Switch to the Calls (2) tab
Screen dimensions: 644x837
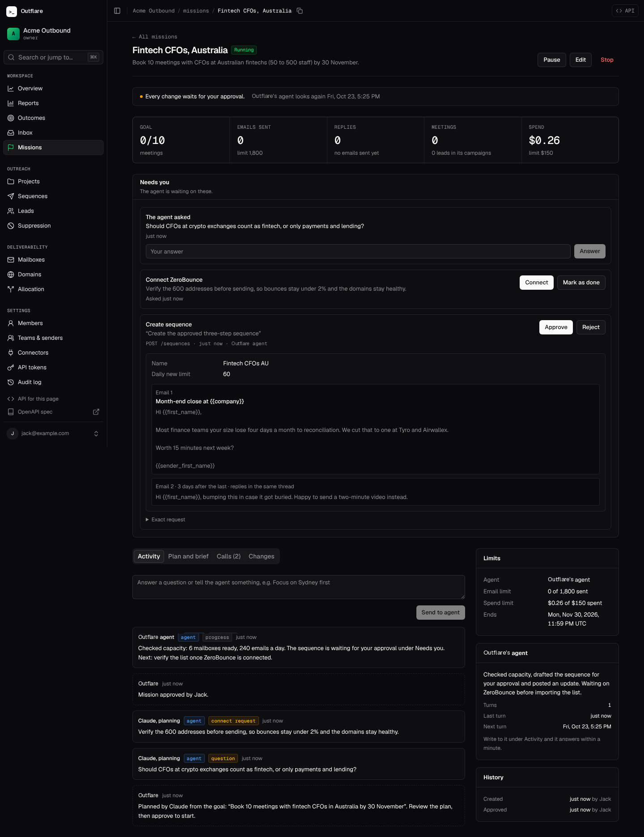click(229, 556)
